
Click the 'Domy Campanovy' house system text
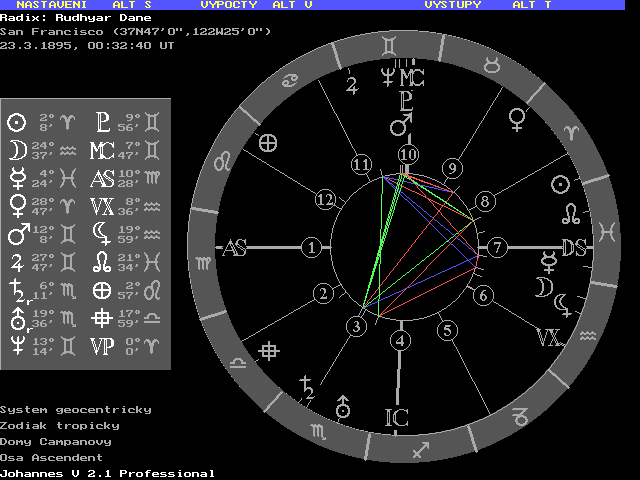point(56,441)
